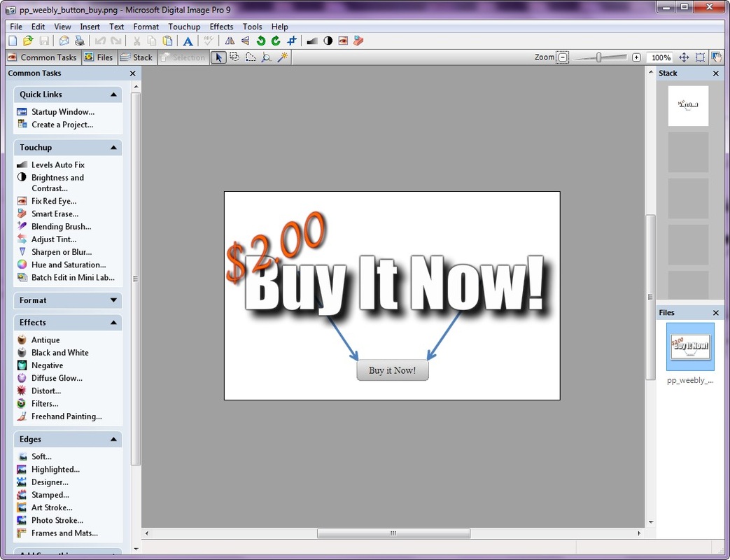Open the Touchup menu
The height and width of the screenshot is (560, 730).
tap(184, 27)
